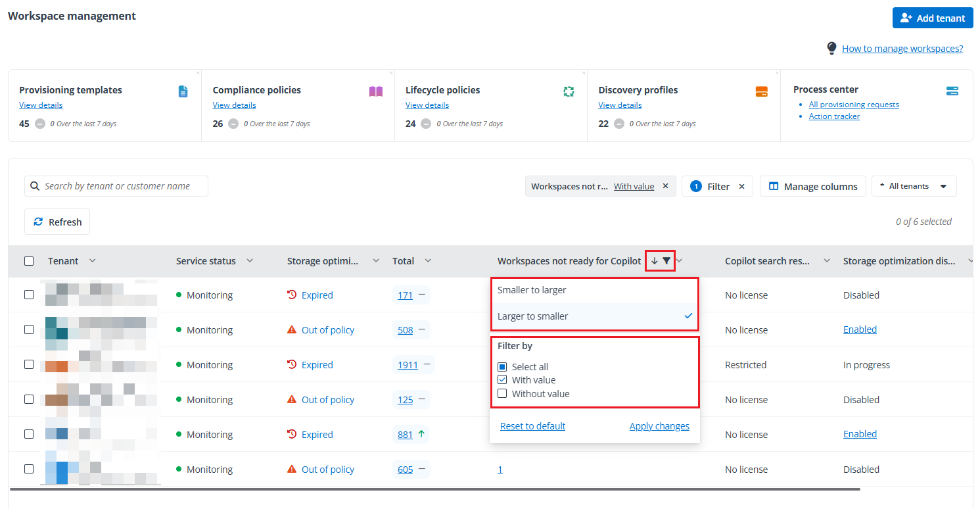Click the Process center list icon
980x509 pixels.
pos(952,91)
